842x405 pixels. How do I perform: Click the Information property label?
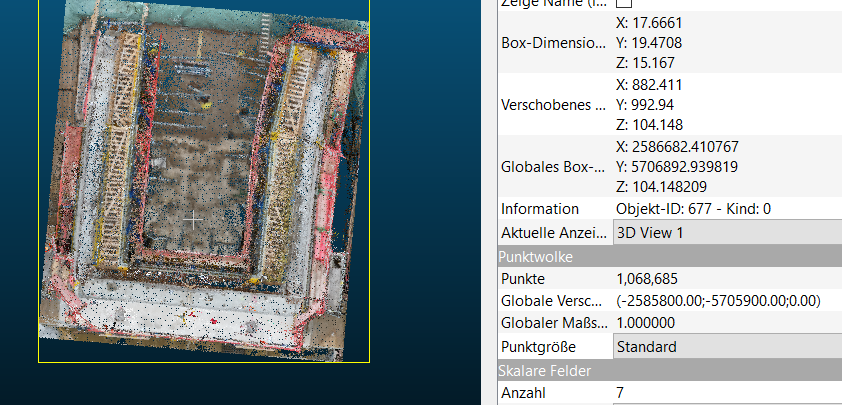pyautogui.click(x=540, y=209)
